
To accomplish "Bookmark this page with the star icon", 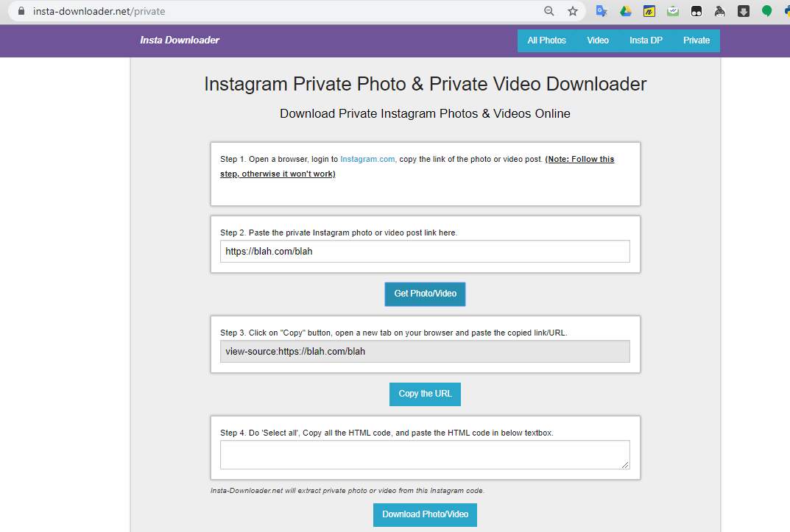I will [x=573, y=11].
